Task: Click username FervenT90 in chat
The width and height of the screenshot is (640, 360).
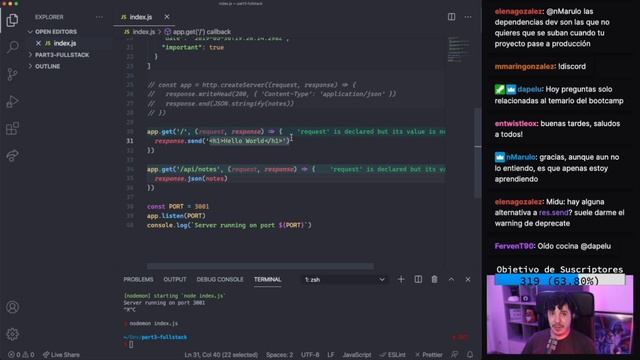Action: pos(514,246)
